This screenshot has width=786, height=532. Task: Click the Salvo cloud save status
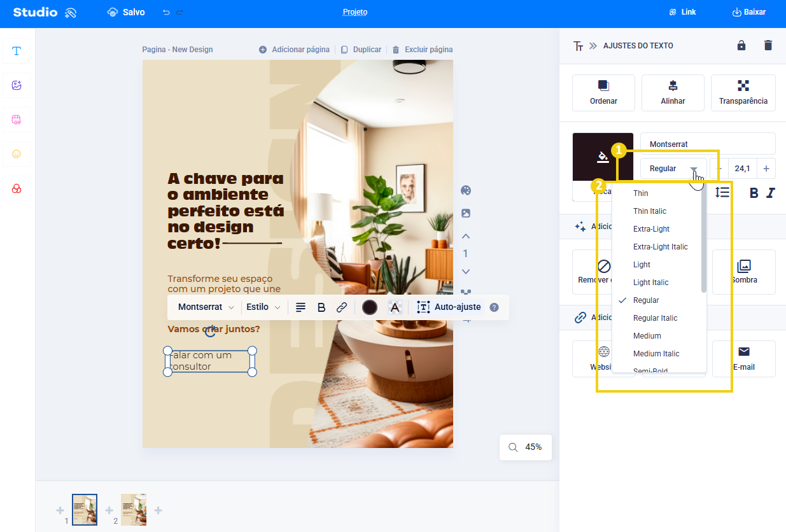click(126, 12)
